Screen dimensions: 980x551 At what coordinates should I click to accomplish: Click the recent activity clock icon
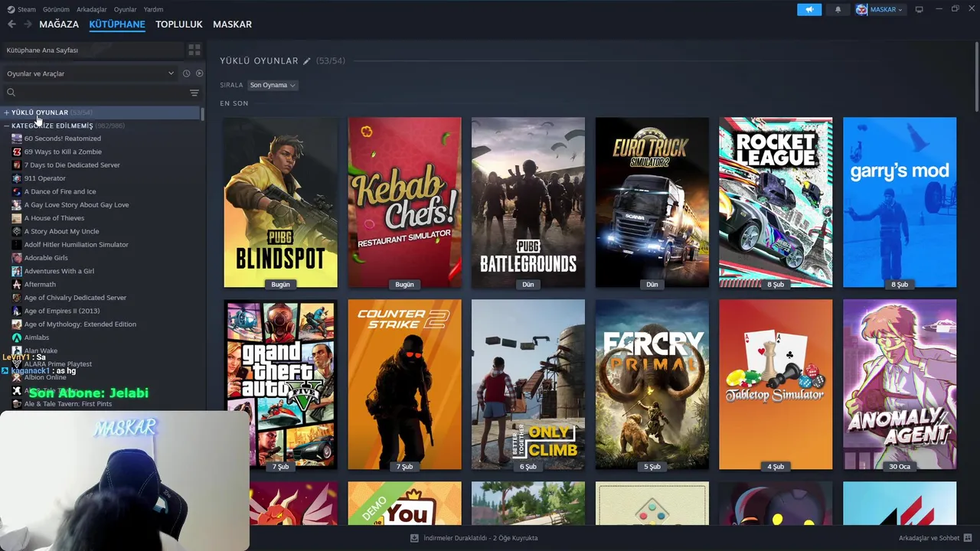[186, 73]
